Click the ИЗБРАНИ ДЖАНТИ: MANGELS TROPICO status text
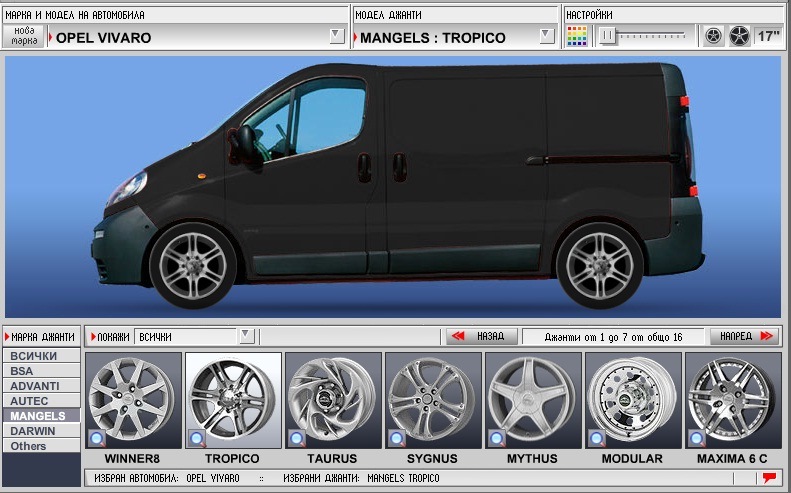 361,478
